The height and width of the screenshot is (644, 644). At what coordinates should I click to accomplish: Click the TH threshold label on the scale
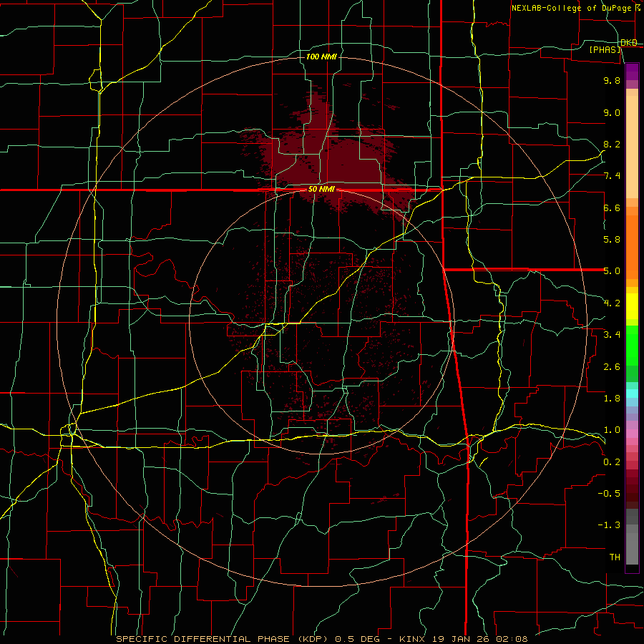615,557
